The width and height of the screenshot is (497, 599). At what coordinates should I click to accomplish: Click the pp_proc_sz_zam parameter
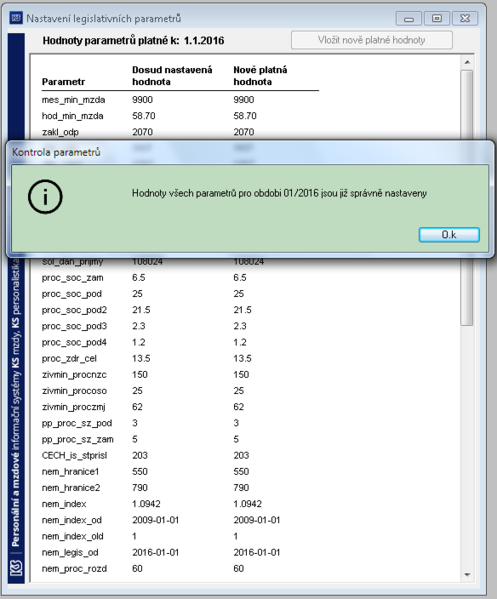coord(78,439)
